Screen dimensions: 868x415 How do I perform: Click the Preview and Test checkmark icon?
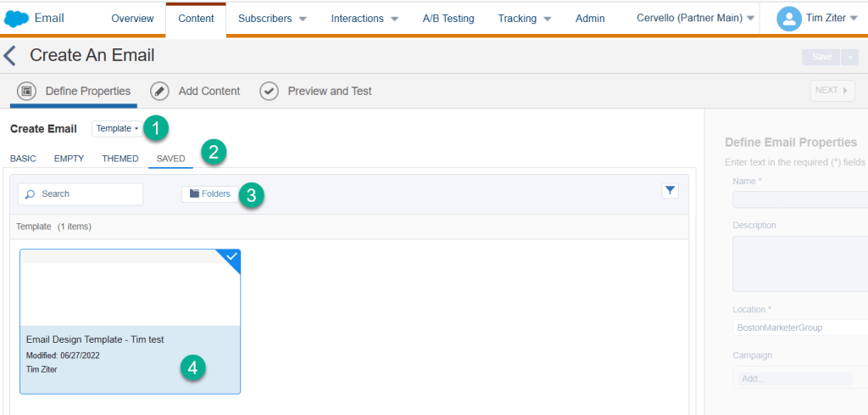[270, 91]
